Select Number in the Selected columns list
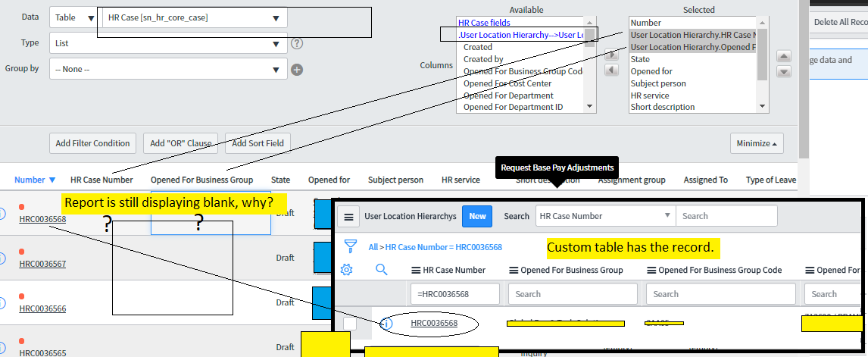 click(645, 23)
